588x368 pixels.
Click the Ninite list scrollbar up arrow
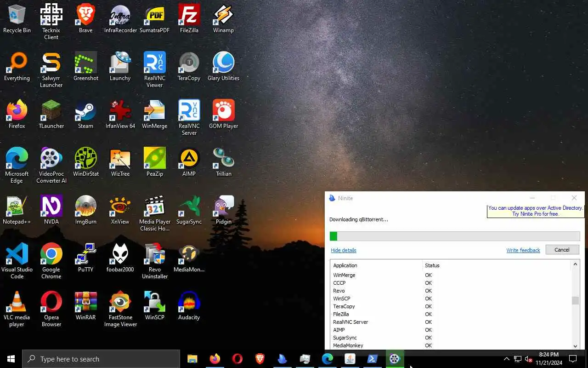pos(575,264)
